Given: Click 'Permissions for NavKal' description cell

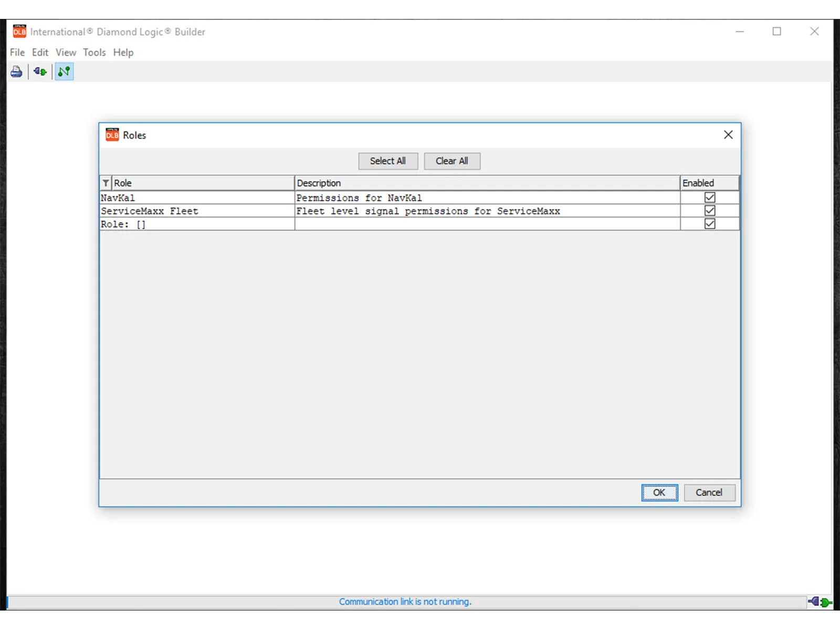Looking at the screenshot, I should click(487, 198).
